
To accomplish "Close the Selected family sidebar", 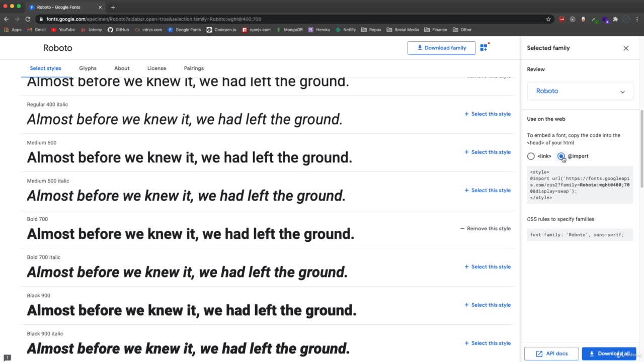I will point(626,48).
